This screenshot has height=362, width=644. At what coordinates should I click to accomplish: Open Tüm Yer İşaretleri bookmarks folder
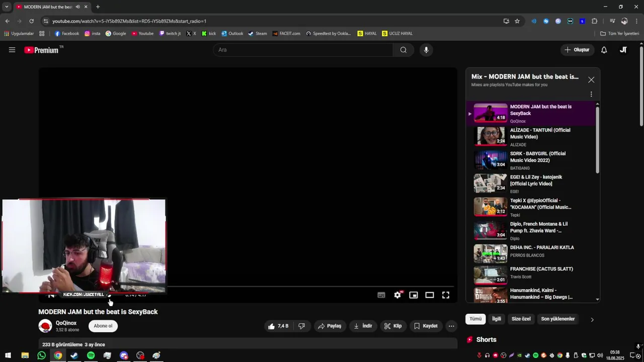tap(619, 34)
